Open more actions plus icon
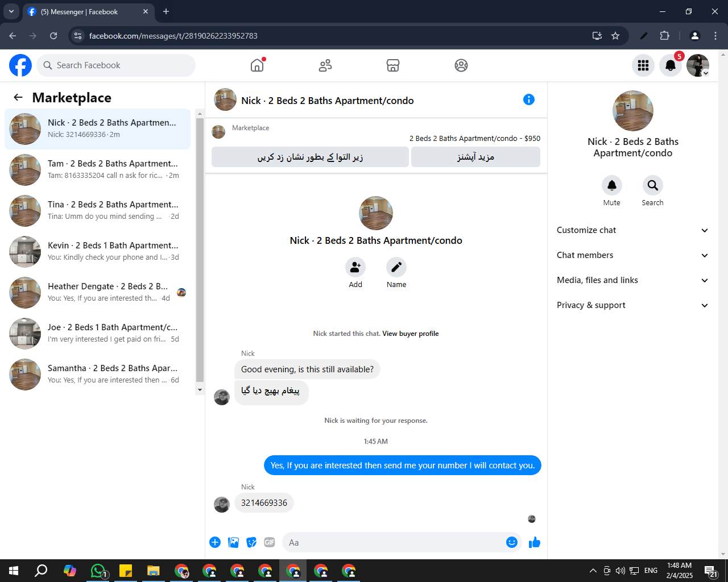 (x=215, y=542)
